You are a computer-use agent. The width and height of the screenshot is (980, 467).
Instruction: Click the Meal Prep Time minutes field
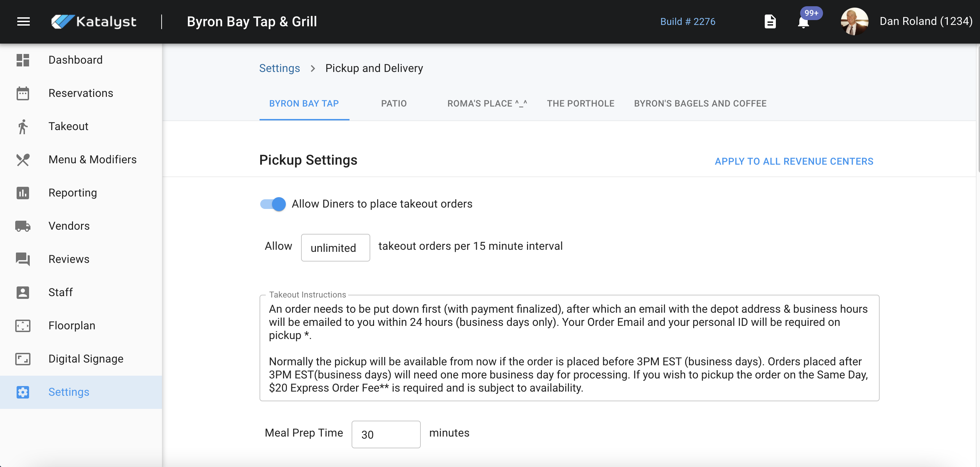point(386,434)
